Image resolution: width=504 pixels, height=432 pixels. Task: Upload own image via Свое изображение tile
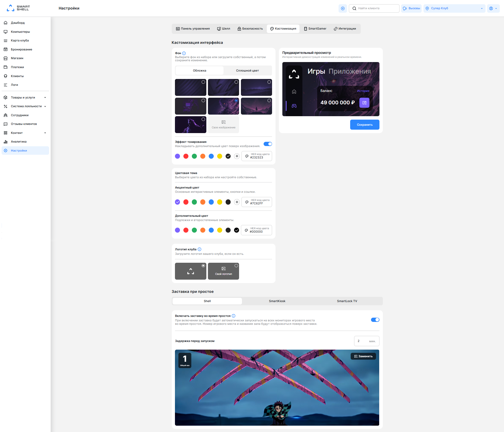pyautogui.click(x=224, y=125)
